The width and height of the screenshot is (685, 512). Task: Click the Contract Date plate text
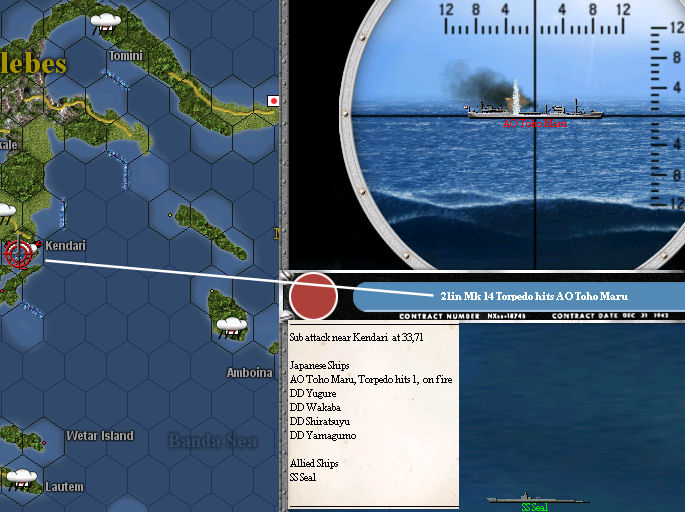[610, 316]
